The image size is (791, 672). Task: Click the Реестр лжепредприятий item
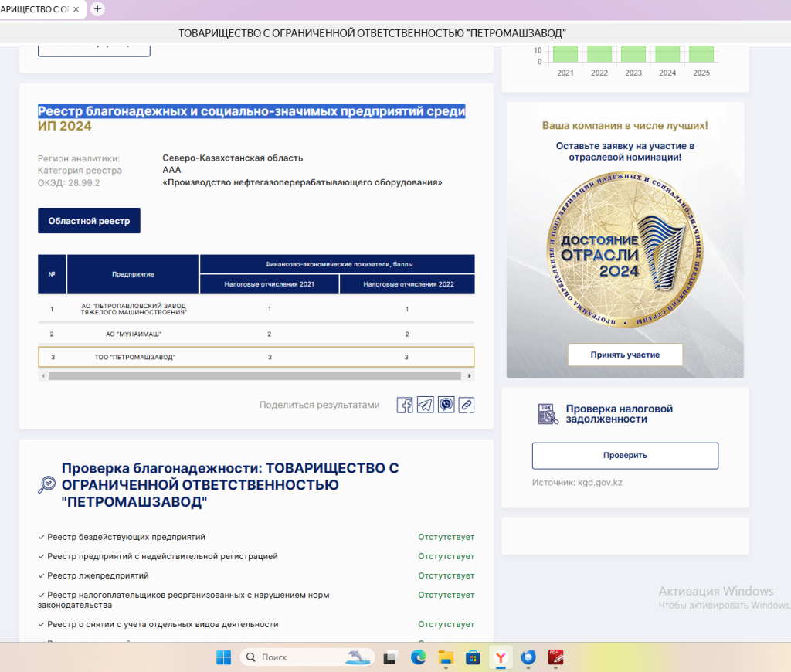pyautogui.click(x=98, y=575)
